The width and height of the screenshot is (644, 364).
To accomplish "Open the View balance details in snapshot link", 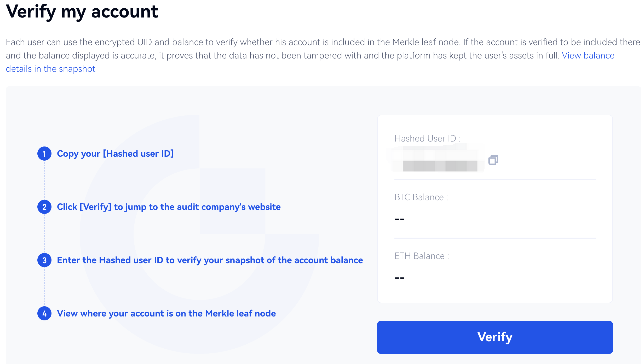I will coord(588,56).
